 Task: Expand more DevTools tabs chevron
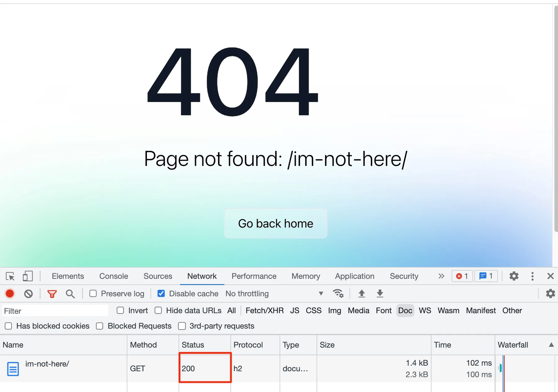click(x=441, y=276)
